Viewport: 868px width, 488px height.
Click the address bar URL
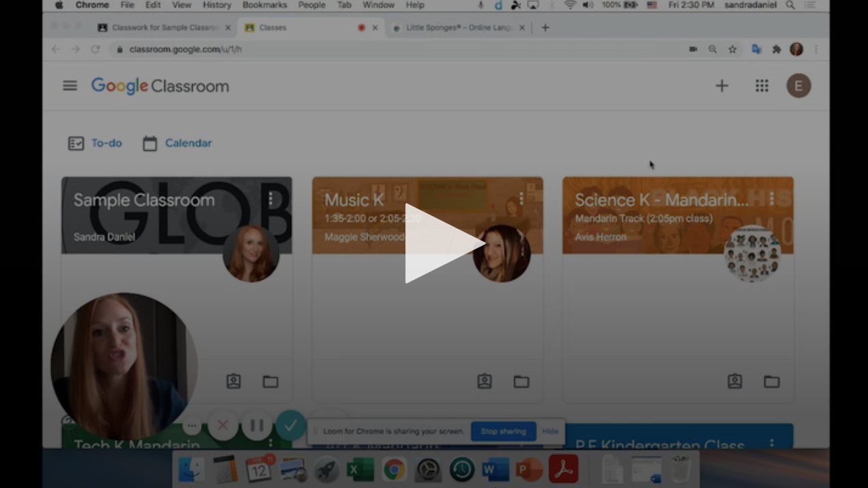pyautogui.click(x=185, y=49)
